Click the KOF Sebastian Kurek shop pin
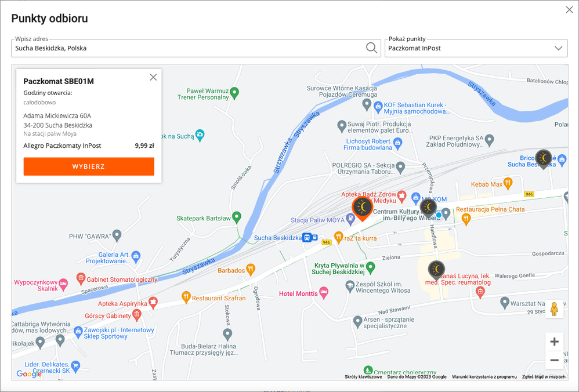The width and height of the screenshot is (579, 392). tap(378, 107)
